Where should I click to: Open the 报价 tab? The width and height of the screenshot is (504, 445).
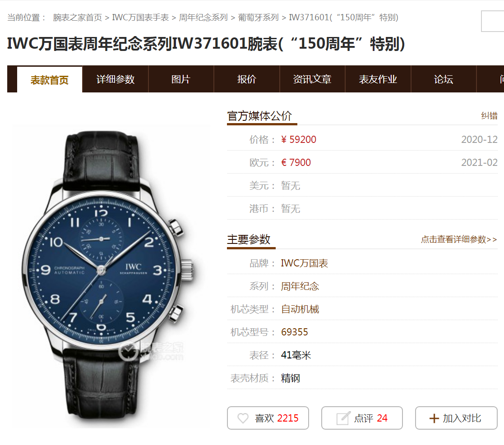(246, 79)
